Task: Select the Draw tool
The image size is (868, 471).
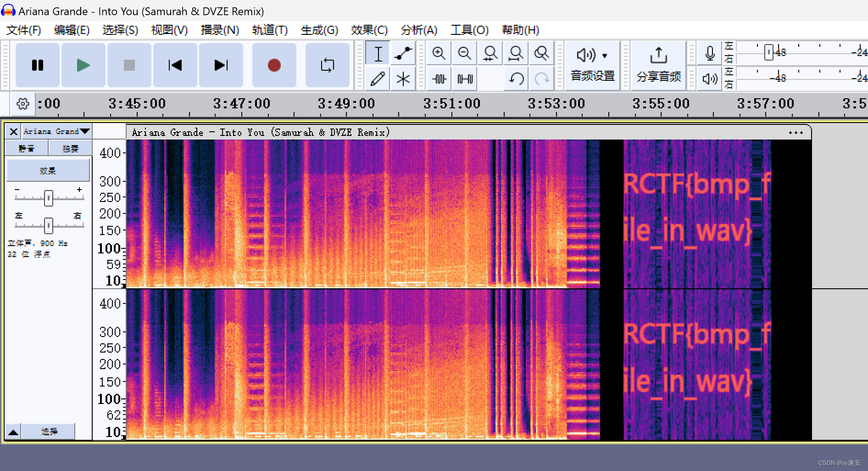Action: (x=377, y=78)
